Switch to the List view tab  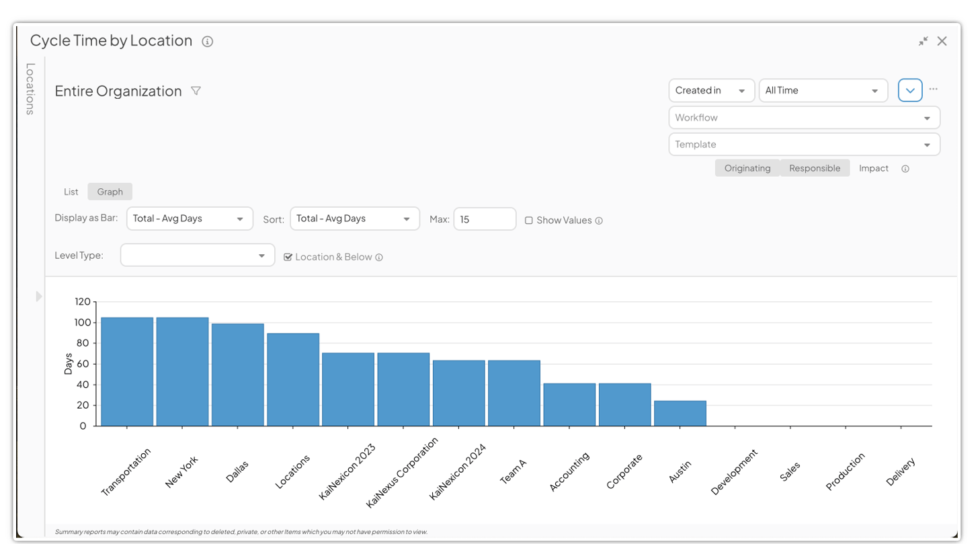[71, 192]
